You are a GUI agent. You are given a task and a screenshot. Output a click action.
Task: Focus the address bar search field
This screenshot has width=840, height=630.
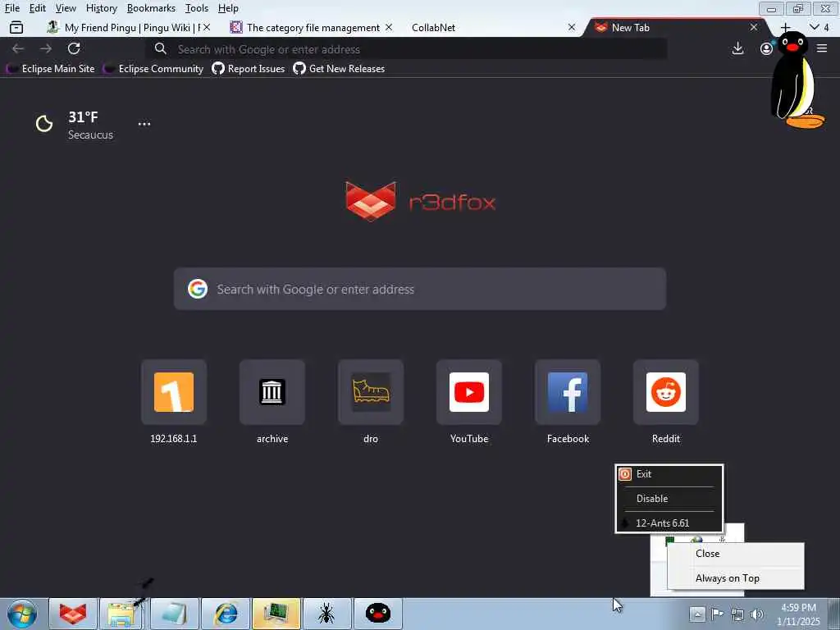[407, 49]
